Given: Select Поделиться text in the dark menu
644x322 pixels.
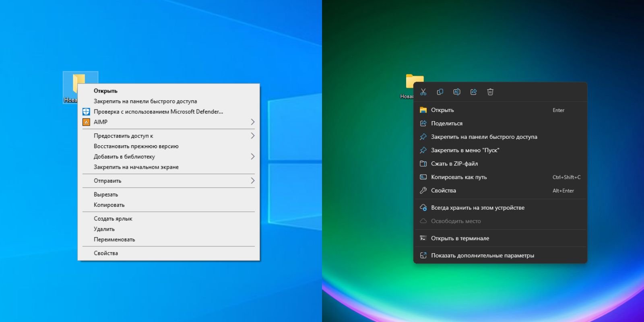Looking at the screenshot, I should pos(447,124).
